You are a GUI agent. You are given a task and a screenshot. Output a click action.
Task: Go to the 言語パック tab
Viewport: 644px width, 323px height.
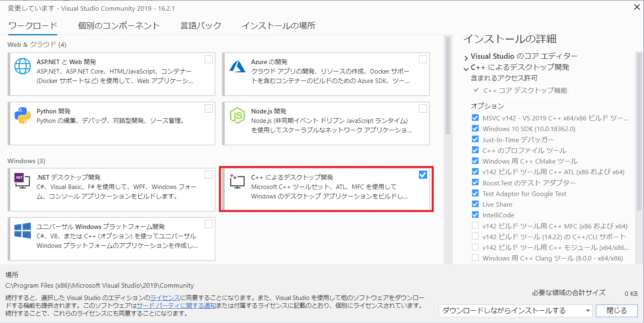coord(201,25)
